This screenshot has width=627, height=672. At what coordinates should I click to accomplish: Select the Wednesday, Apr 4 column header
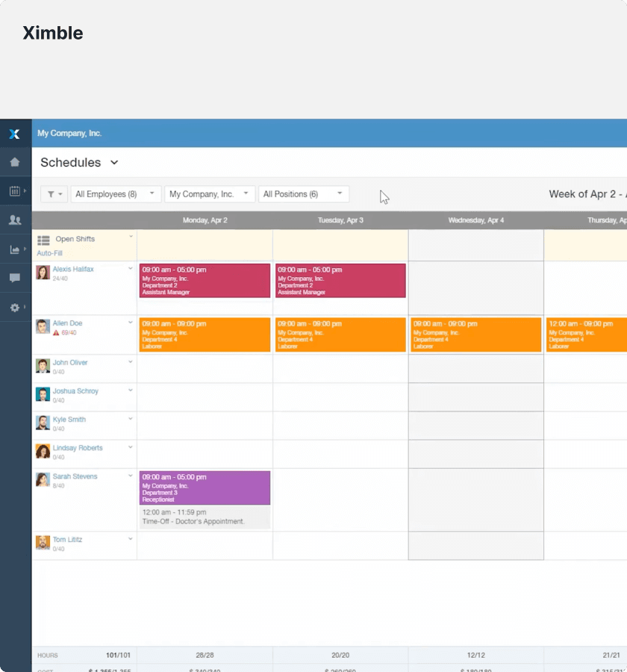(475, 220)
